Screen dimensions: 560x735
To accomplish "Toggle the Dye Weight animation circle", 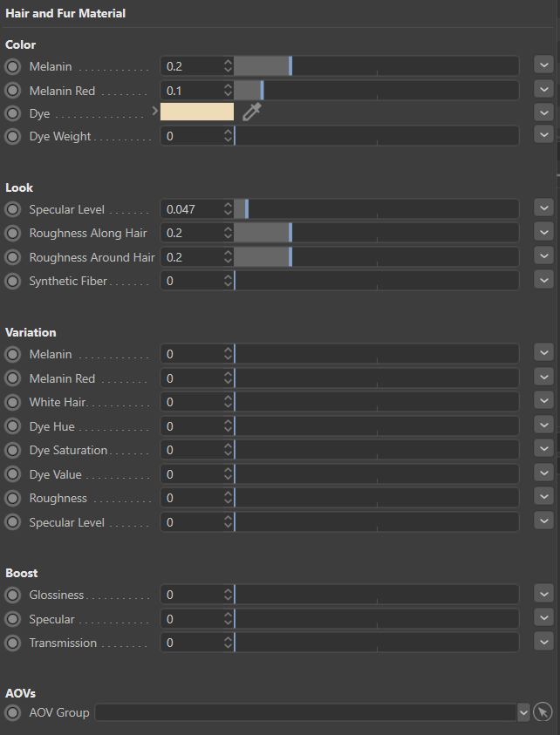I will (x=13, y=136).
